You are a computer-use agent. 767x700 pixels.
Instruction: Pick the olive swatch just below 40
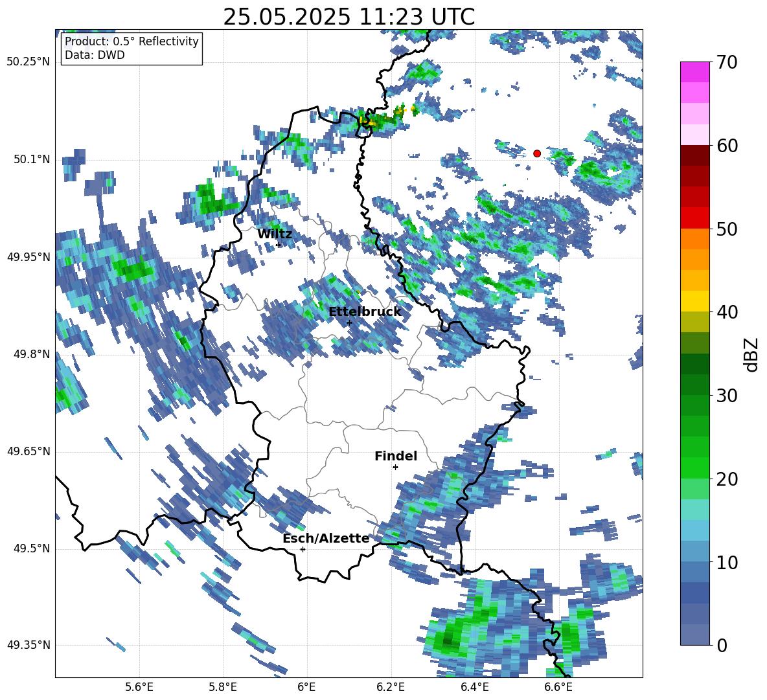(x=694, y=322)
